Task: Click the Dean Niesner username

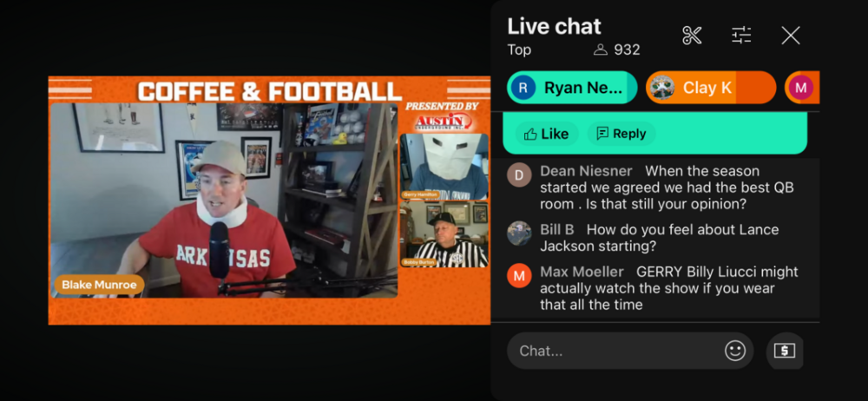Action: click(586, 171)
